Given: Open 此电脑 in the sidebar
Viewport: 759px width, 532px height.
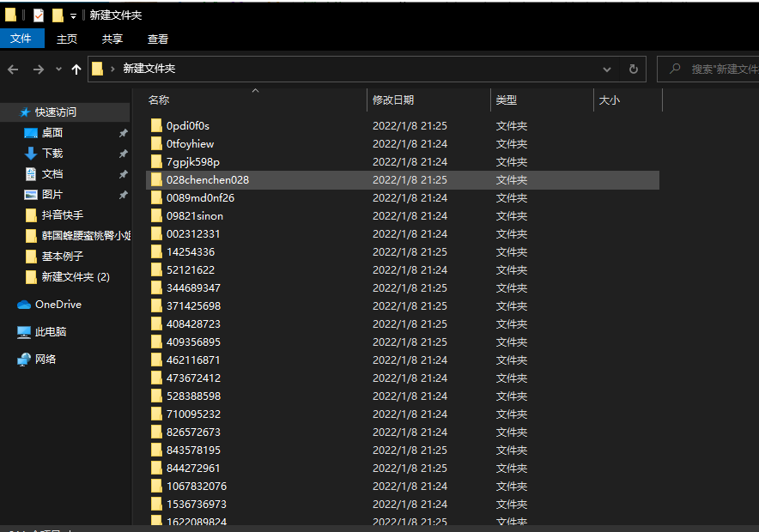Looking at the screenshot, I should 51,332.
